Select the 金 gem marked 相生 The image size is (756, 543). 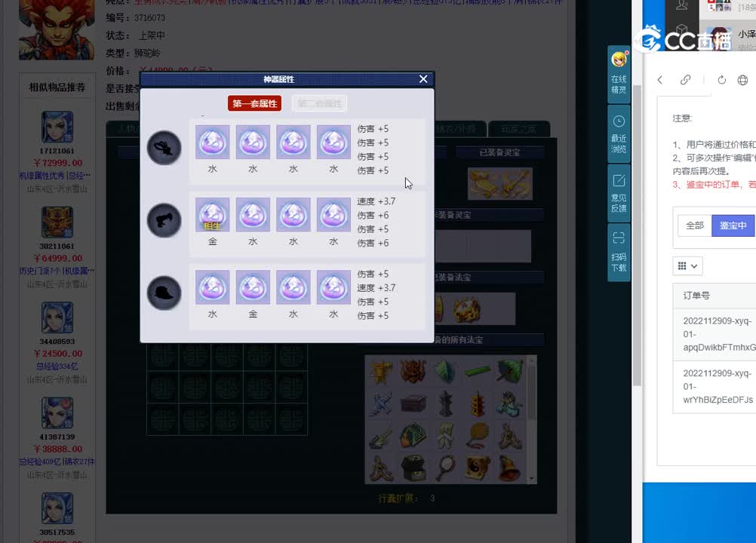[x=213, y=215]
